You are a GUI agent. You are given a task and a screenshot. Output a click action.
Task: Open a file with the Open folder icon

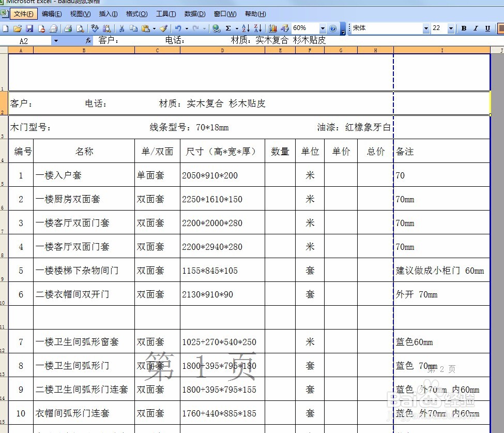[x=18, y=28]
